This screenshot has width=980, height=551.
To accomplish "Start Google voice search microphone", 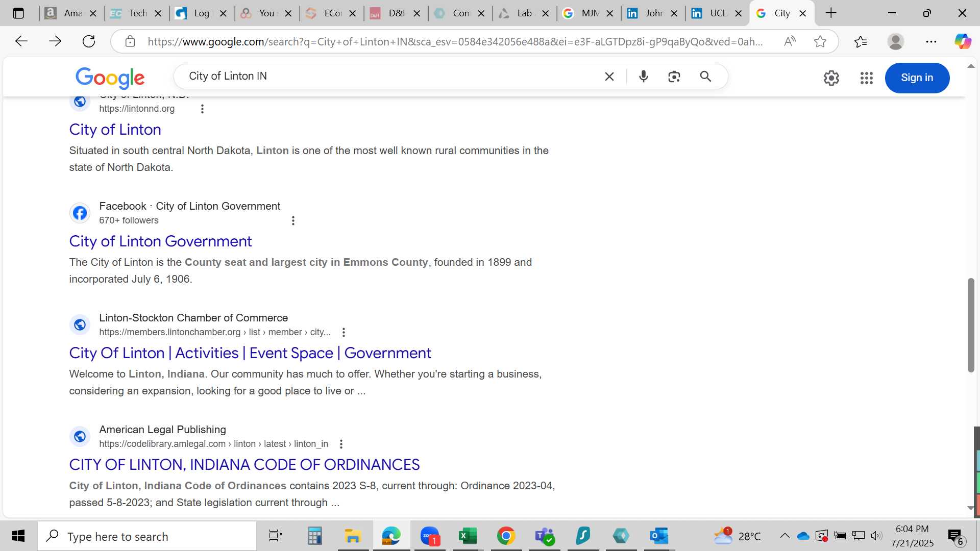I will [x=644, y=77].
